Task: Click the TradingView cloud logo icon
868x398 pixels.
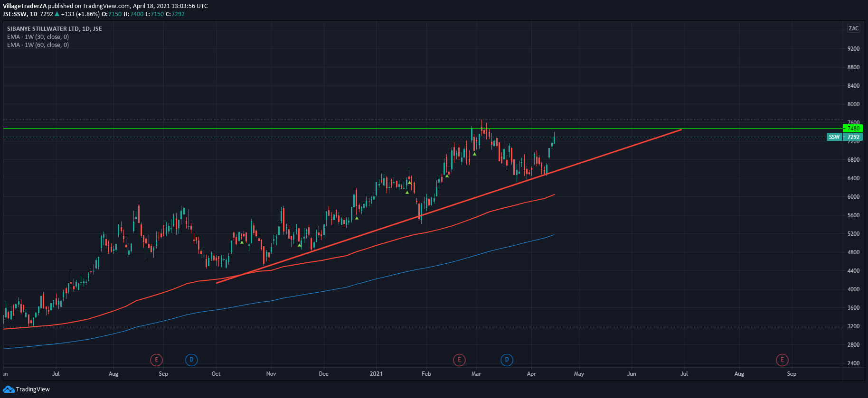Action: pyautogui.click(x=9, y=389)
